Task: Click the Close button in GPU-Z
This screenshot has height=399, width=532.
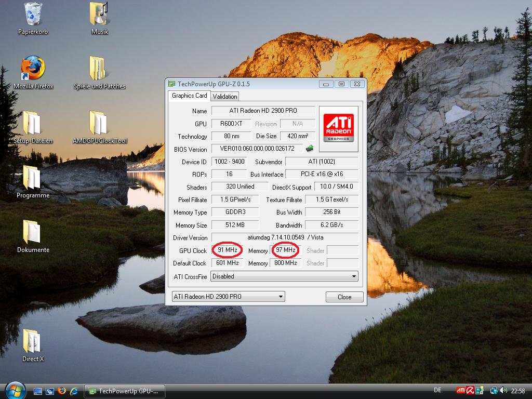Action: coord(344,297)
